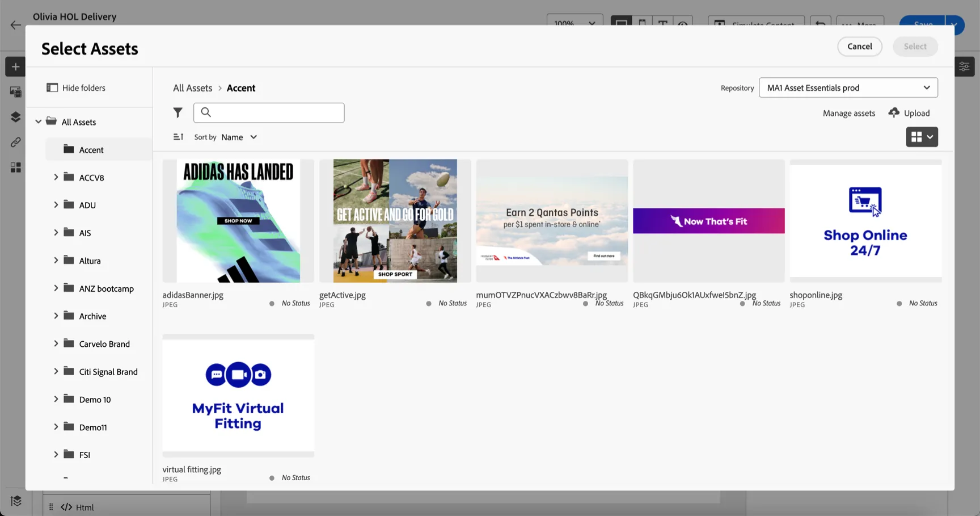Select the Archive folder label
The height and width of the screenshot is (516, 980).
(x=92, y=316)
